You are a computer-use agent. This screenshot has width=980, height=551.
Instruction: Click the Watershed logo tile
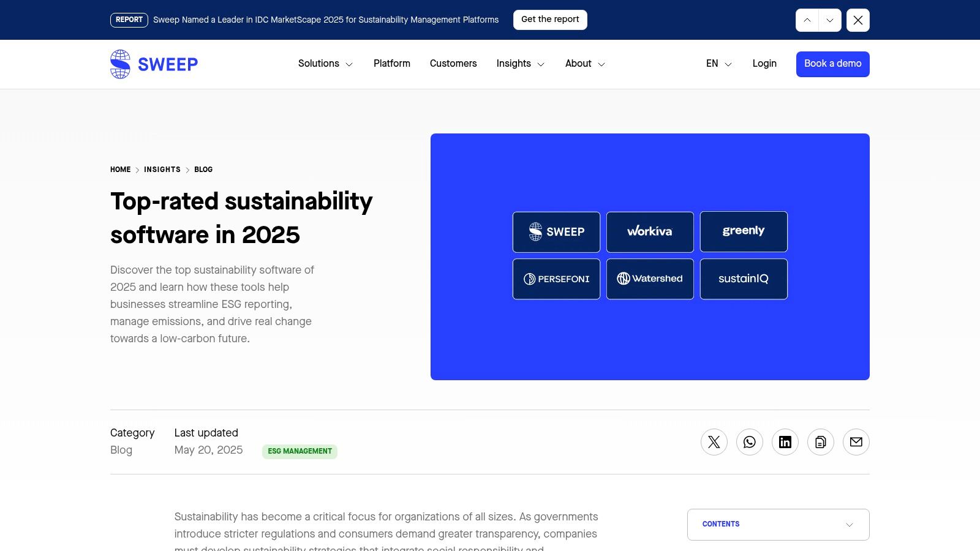650,279
